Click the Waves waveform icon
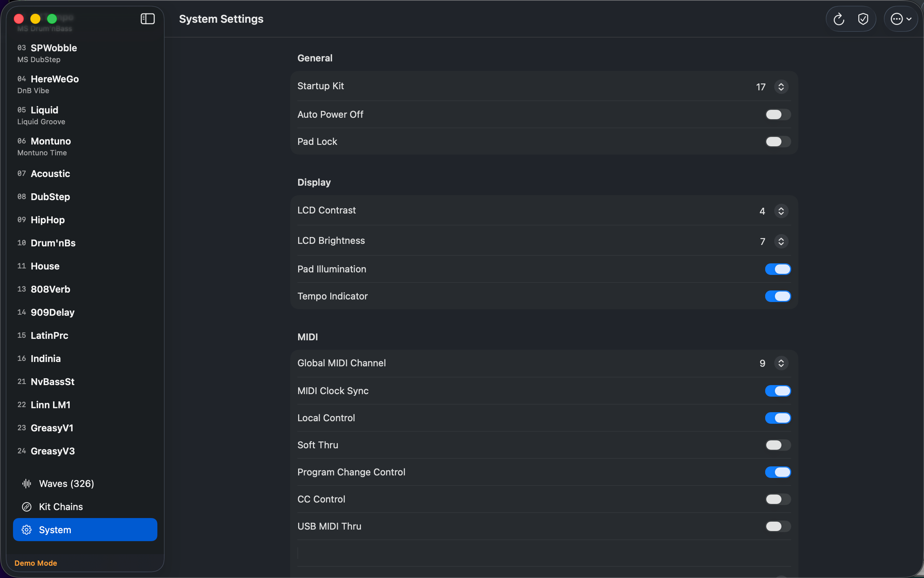 (26, 484)
